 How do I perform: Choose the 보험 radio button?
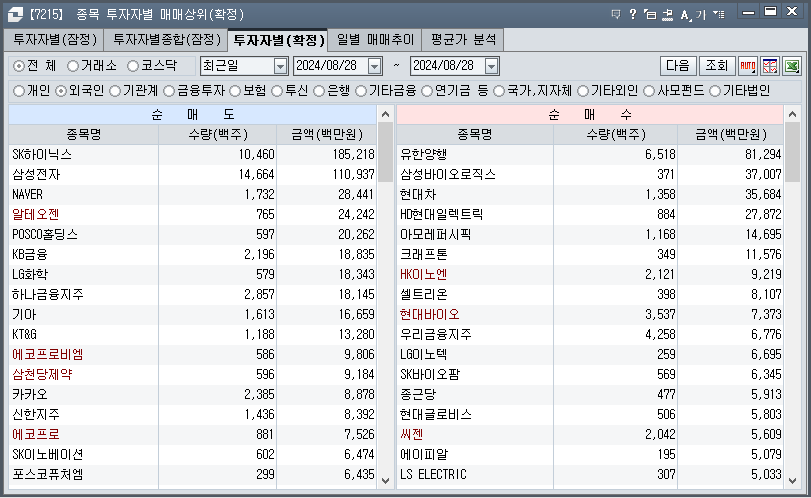235,91
